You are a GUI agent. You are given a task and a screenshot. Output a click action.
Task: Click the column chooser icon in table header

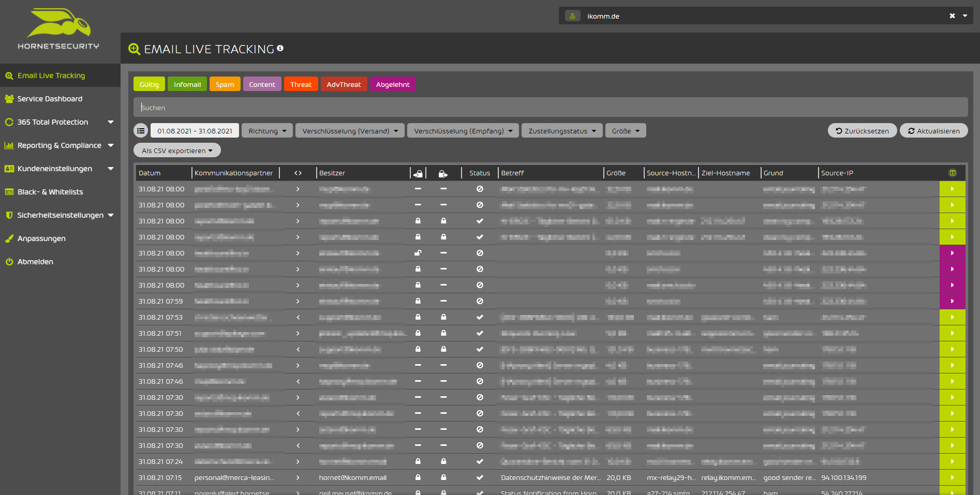coord(952,173)
